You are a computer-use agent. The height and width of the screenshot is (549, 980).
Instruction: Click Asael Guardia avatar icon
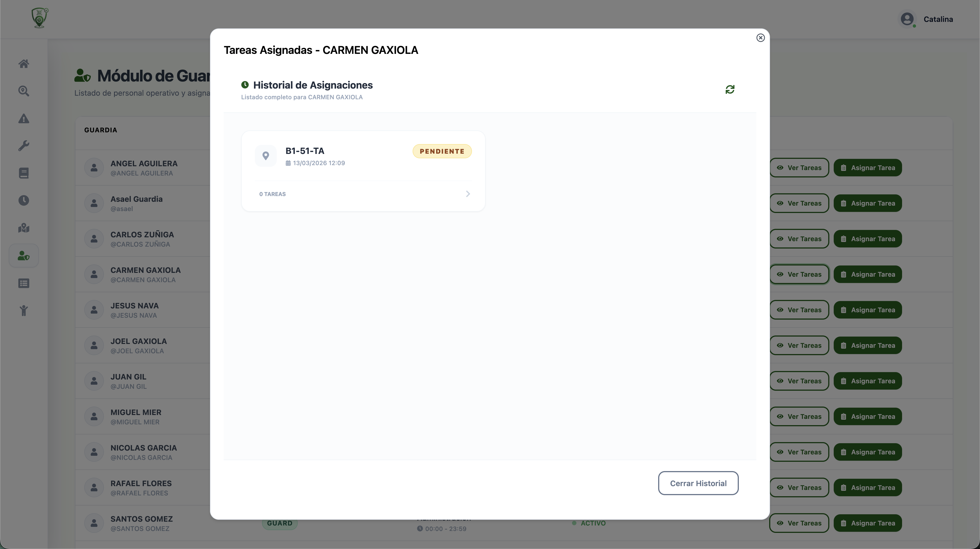[94, 203]
